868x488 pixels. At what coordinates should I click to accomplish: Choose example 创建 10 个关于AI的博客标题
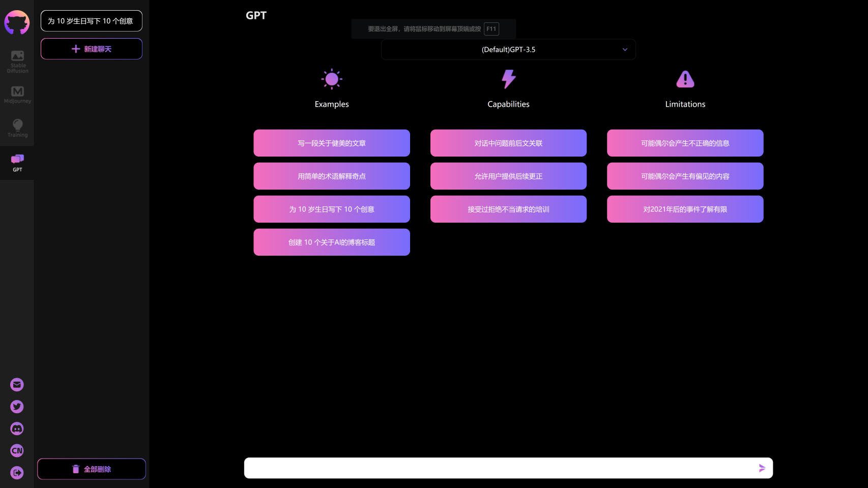click(332, 242)
